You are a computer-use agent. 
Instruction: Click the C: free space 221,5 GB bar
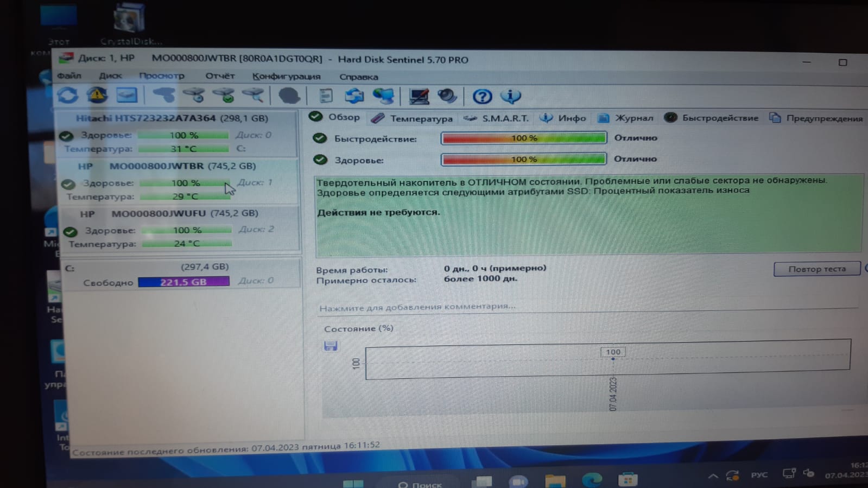click(183, 282)
